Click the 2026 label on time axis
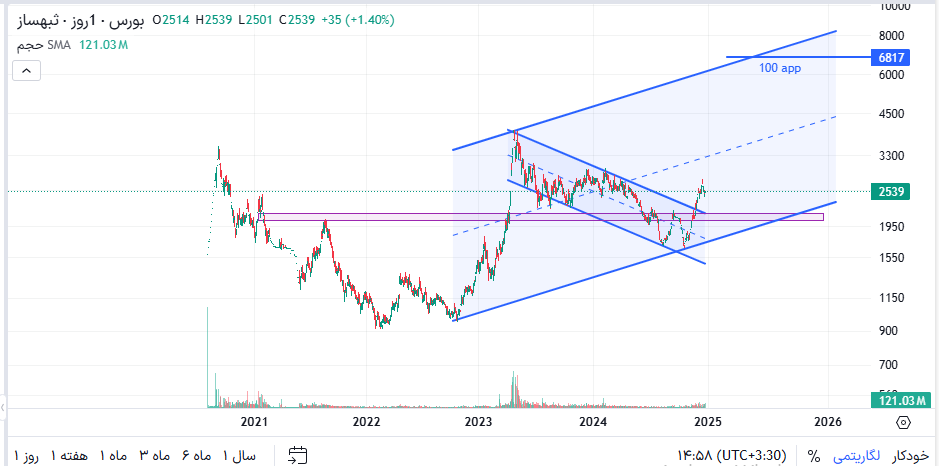 click(x=828, y=422)
